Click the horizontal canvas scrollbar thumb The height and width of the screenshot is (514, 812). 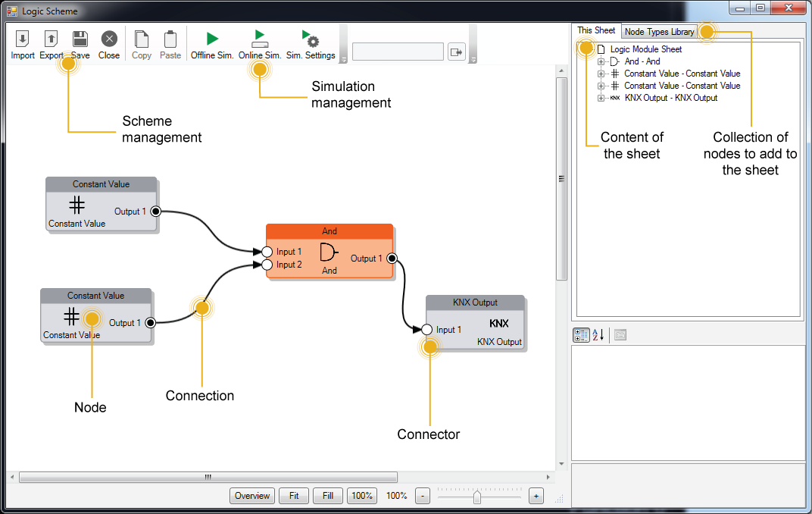(208, 477)
